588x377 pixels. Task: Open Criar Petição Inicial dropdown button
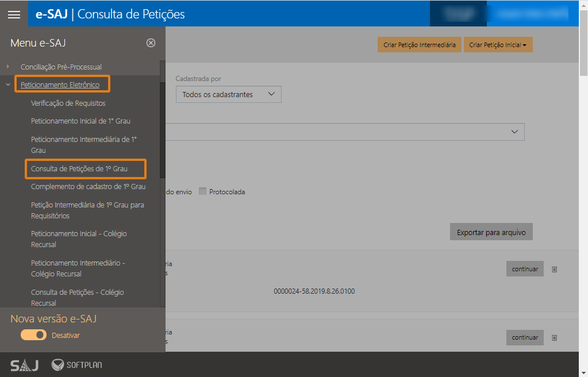pos(498,45)
